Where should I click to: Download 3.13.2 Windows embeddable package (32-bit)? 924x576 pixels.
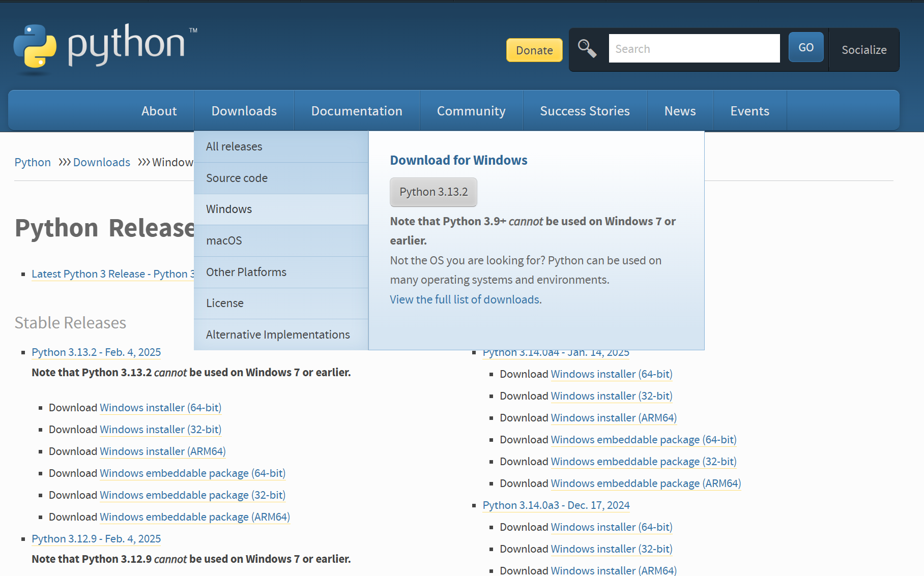(x=192, y=495)
